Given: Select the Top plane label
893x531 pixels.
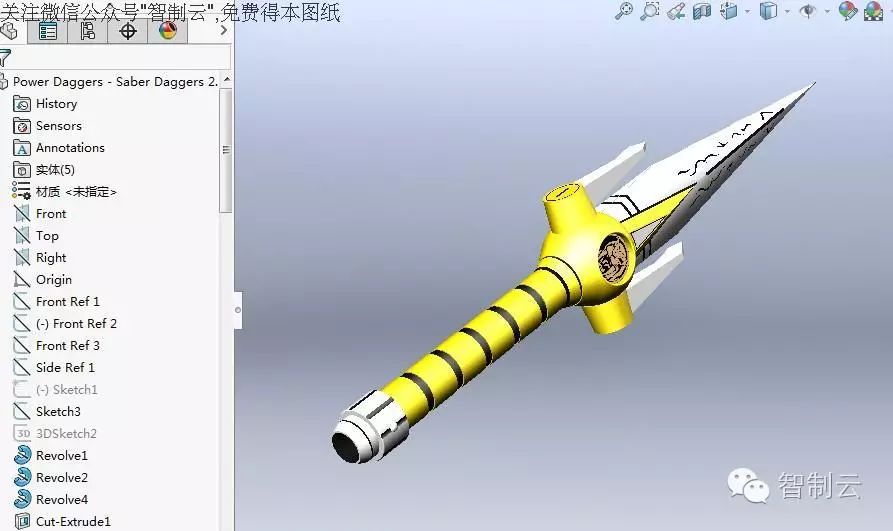Looking at the screenshot, I should (x=47, y=236).
